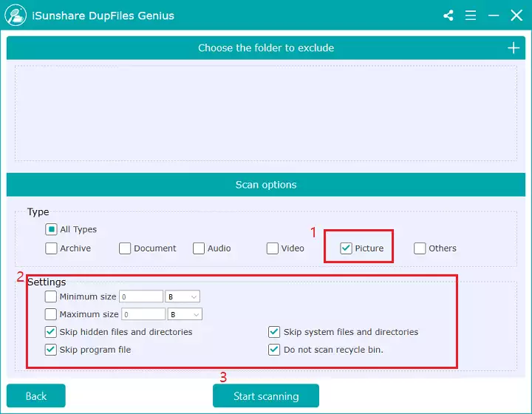Enable the Audio file type

click(x=199, y=248)
